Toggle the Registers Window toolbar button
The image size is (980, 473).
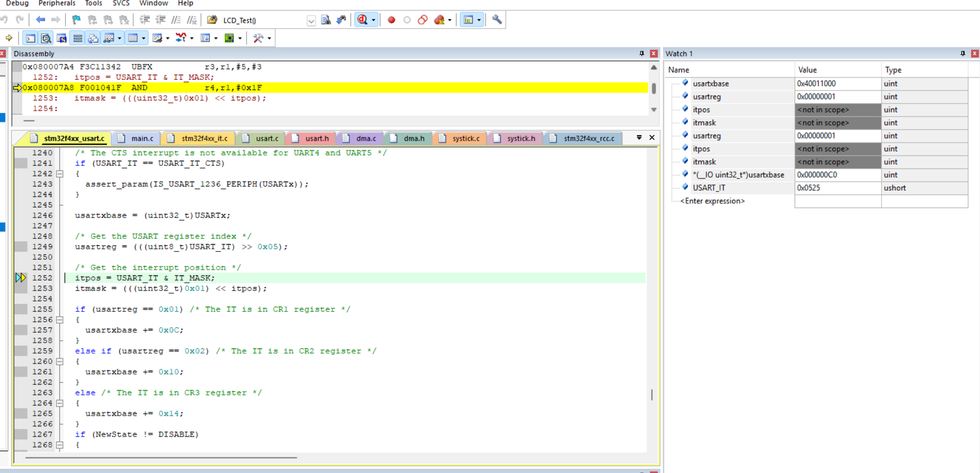pyautogui.click(x=77, y=38)
